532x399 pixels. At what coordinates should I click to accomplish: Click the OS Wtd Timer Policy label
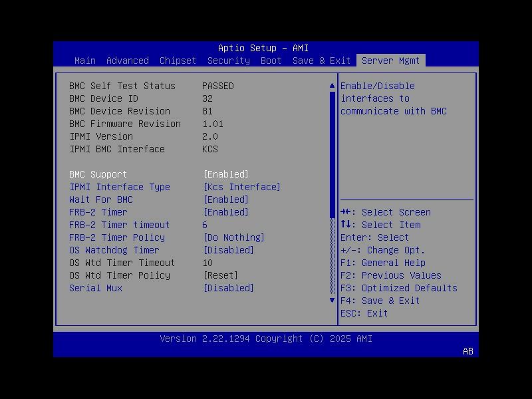click(x=120, y=275)
